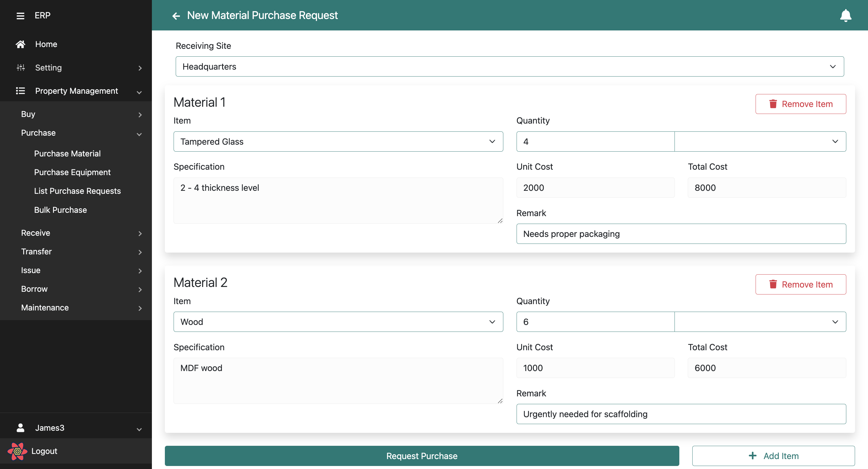Expand the Borrow submenu
The height and width of the screenshot is (469, 868).
tap(140, 290)
